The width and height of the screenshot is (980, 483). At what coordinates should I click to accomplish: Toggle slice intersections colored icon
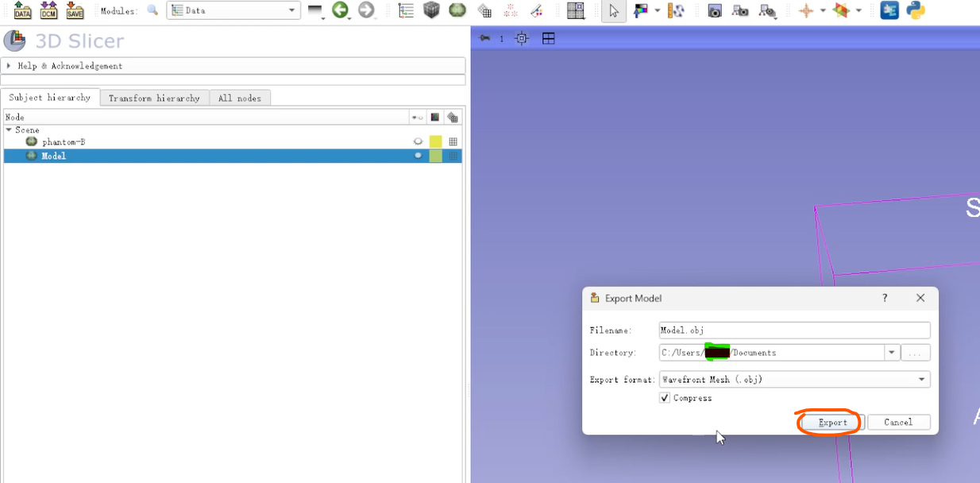click(x=842, y=10)
